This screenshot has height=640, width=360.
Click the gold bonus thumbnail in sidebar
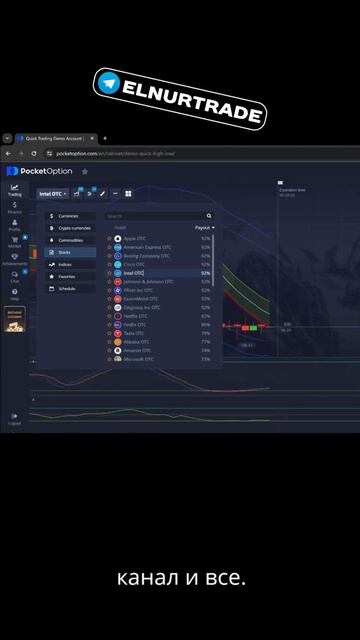click(x=15, y=319)
